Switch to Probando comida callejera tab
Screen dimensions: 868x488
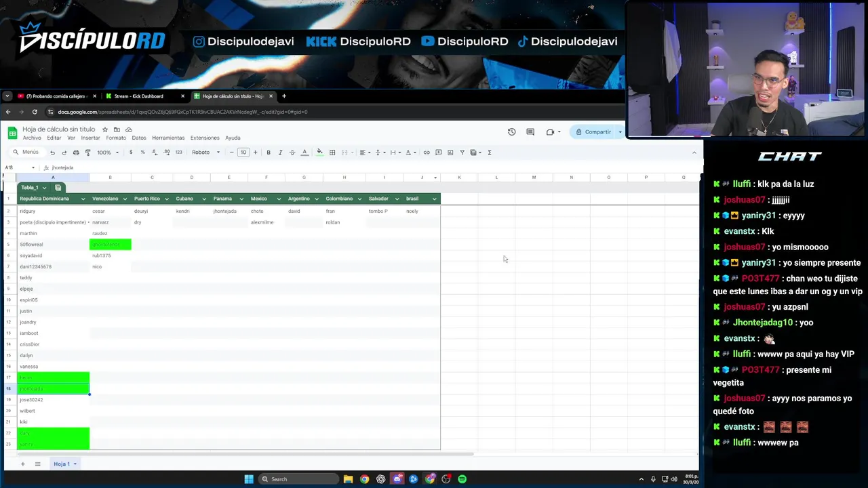click(x=56, y=96)
